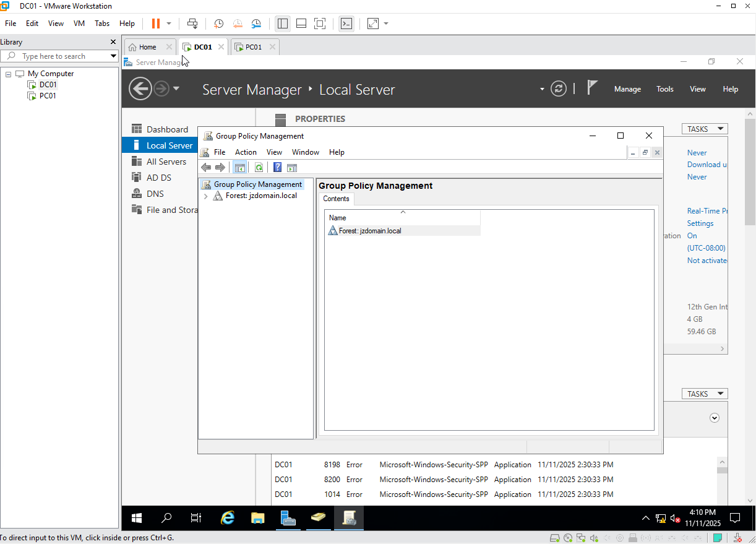Open the Snapshot Manager via wrench icon
The height and width of the screenshot is (544, 756).
point(256,24)
